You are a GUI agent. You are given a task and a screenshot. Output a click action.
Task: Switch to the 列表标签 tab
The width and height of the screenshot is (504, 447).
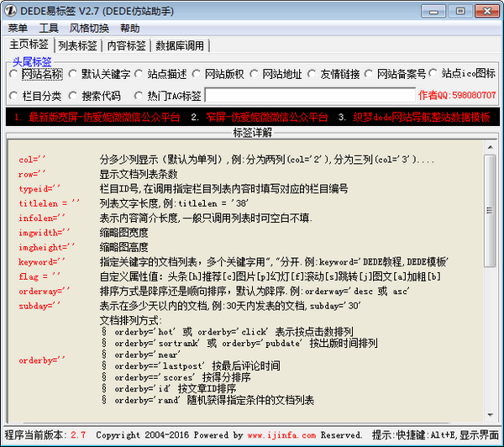(x=77, y=45)
